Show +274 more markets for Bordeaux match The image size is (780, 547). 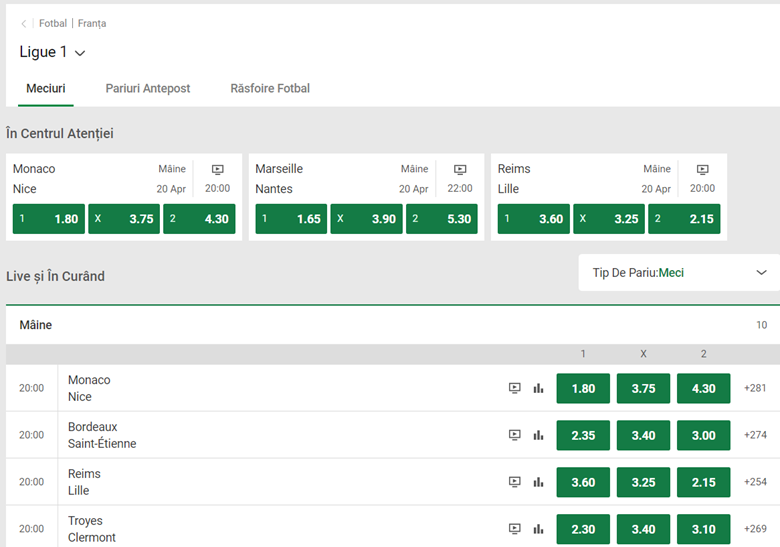755,435
